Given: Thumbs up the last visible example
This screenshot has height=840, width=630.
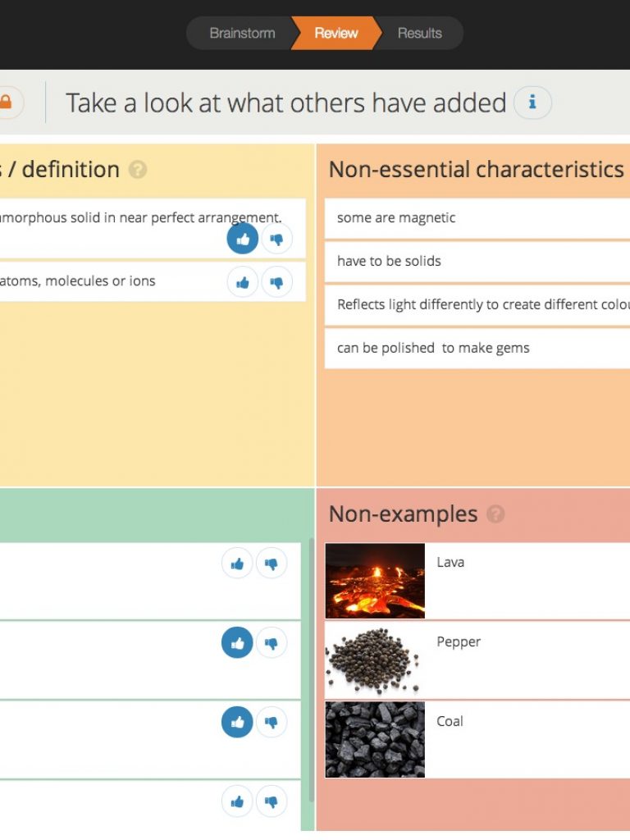Looking at the screenshot, I should coord(237,801).
